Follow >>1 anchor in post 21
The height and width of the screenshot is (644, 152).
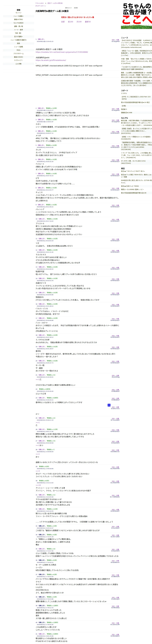[x=38, y=380]
